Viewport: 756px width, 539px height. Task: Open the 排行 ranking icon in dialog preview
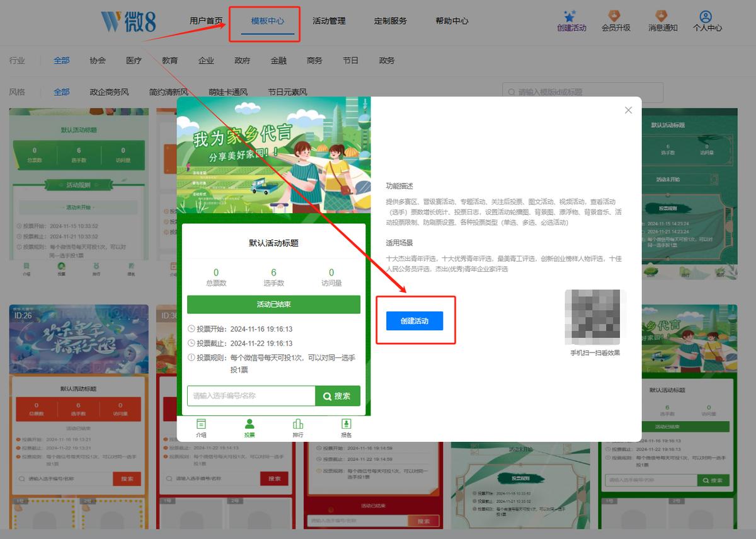coord(298,424)
